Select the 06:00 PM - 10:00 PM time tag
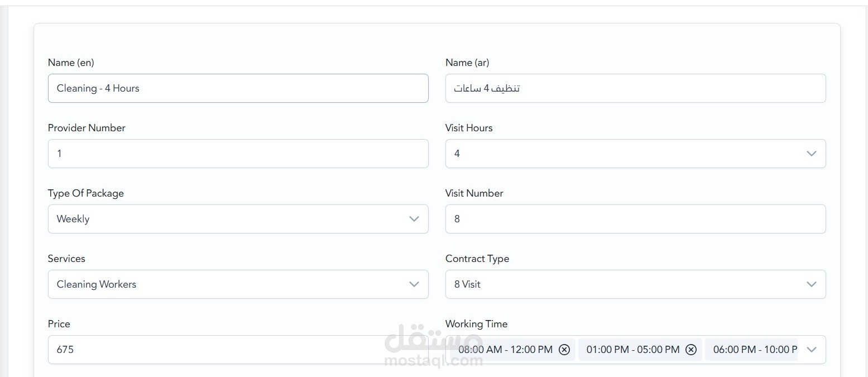Viewport: 868px width, 377px height. [x=755, y=350]
